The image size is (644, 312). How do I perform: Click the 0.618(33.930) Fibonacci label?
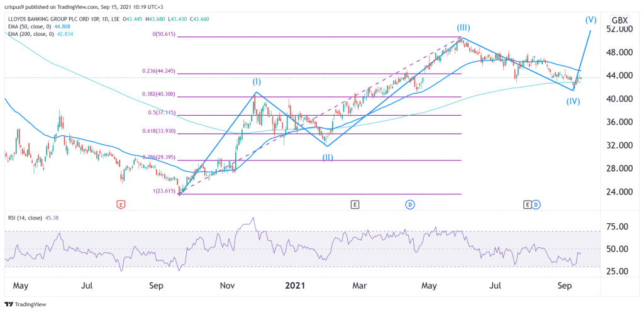pyautogui.click(x=158, y=131)
